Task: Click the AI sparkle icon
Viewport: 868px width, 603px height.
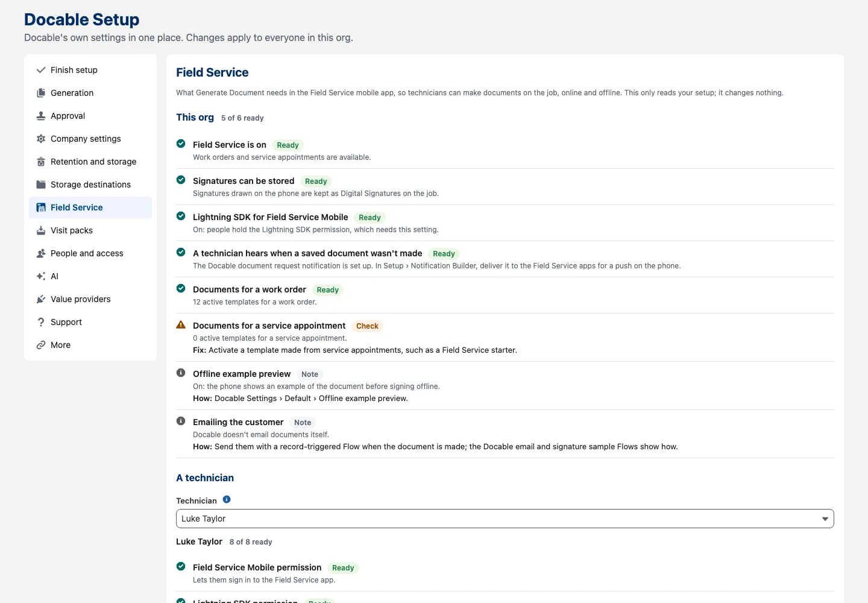Action: [x=41, y=276]
